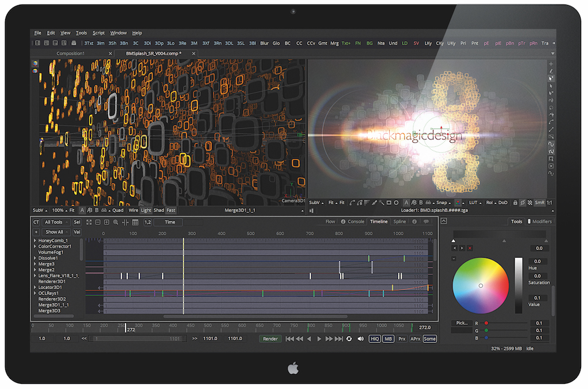Switch to the Composition1 tab
Image resolution: width=588 pixels, height=389 pixels.
coord(71,53)
